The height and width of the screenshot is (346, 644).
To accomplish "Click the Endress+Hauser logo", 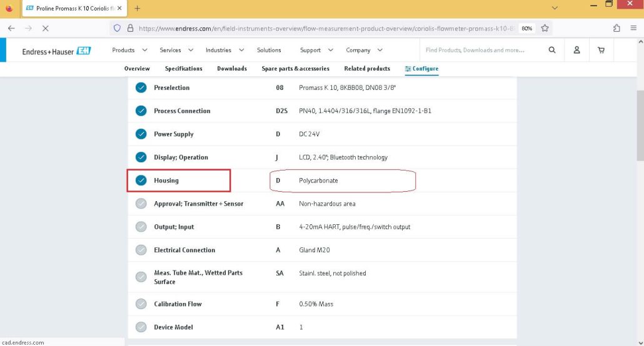I will pos(57,51).
